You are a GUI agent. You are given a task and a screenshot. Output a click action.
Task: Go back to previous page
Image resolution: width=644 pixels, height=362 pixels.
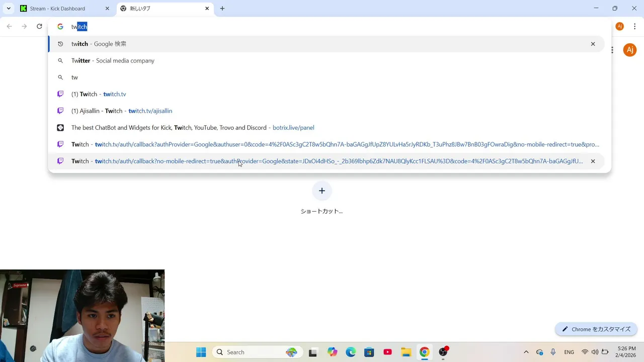click(9, 26)
